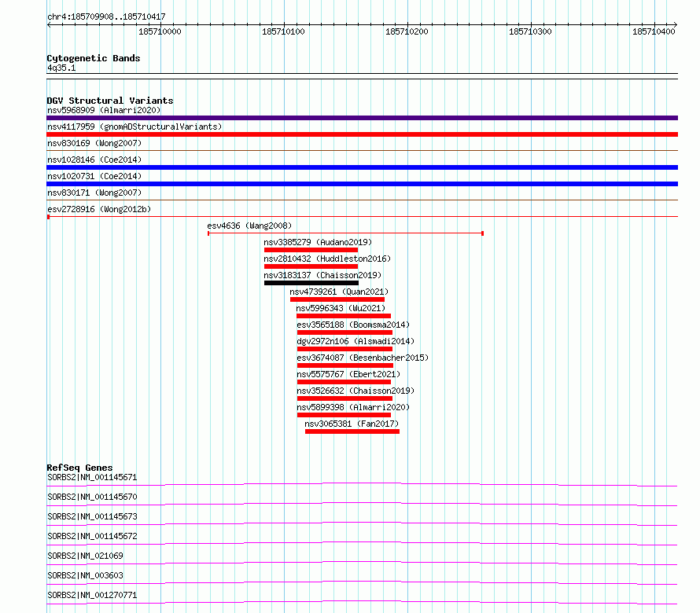
Task: Open the SORBS2|NM_001145672 transcript
Action: click(92, 536)
